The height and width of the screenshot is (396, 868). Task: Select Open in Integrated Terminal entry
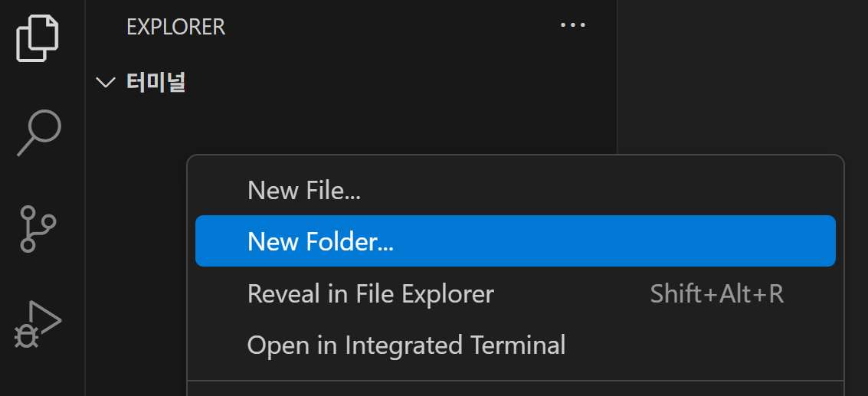point(406,345)
